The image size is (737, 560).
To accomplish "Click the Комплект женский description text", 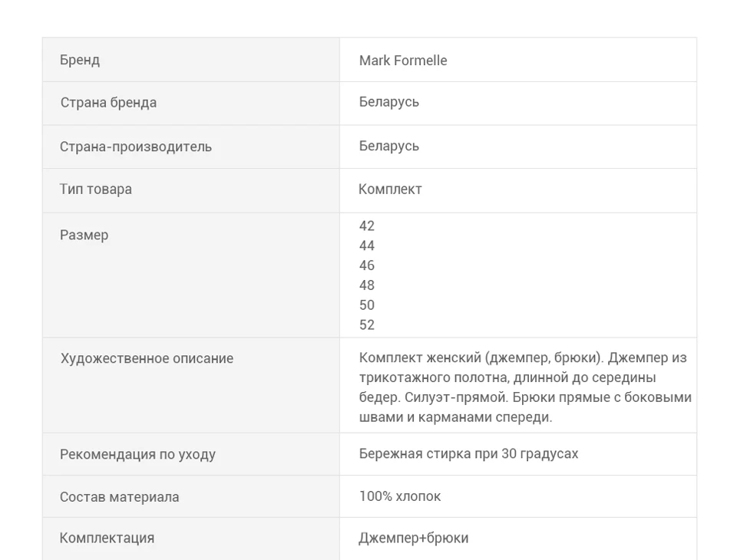I will point(525,387).
